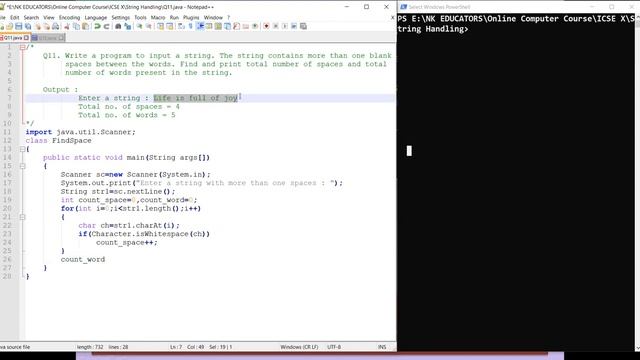Click on the count_word text at line 26

pyautogui.click(x=83, y=260)
